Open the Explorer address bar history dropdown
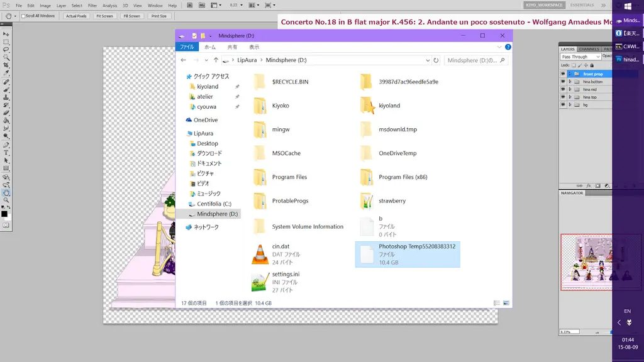This screenshot has width=644, height=362. 428,60
